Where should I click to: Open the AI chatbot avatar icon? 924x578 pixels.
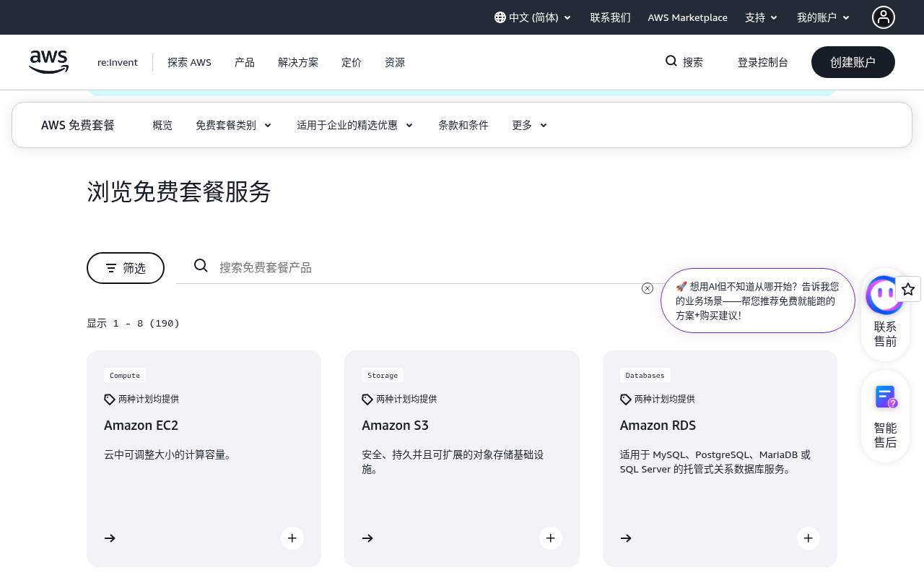click(885, 295)
